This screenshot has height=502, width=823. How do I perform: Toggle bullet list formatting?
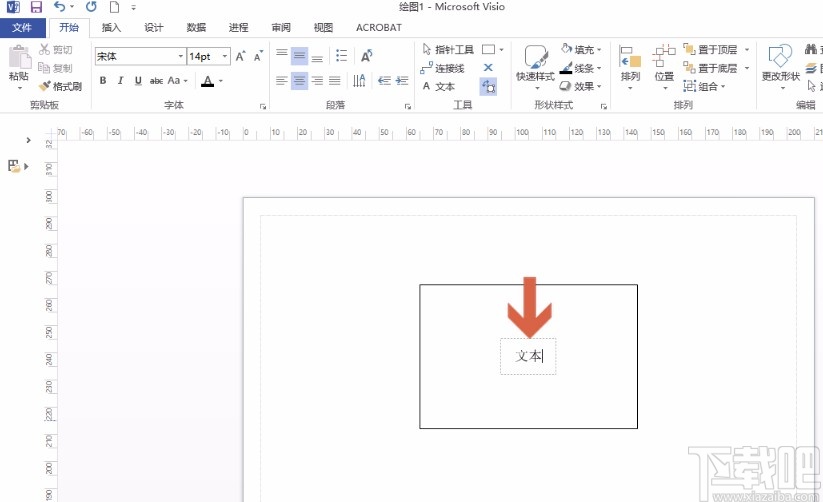(x=341, y=56)
